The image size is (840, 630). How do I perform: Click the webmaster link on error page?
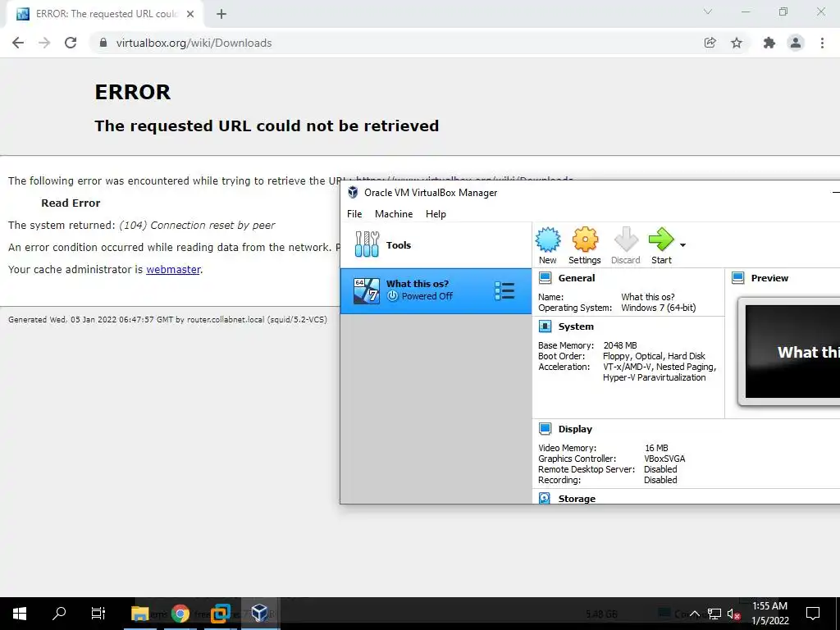coord(173,269)
